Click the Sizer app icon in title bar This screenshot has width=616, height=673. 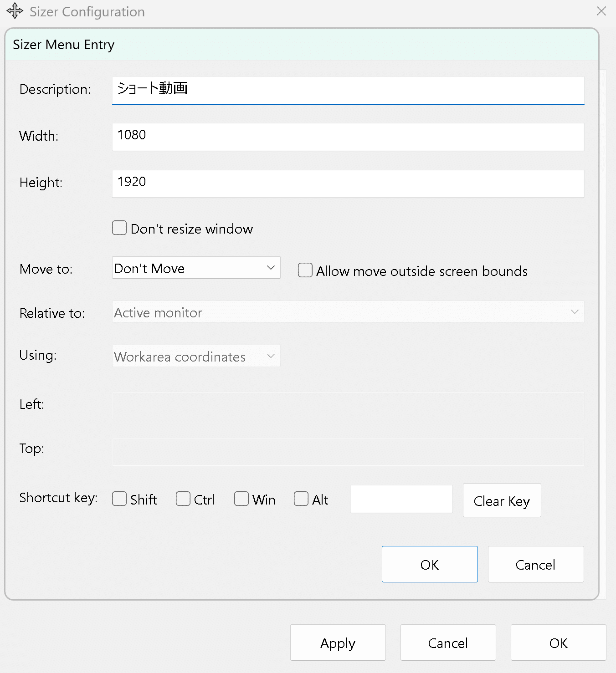click(15, 11)
